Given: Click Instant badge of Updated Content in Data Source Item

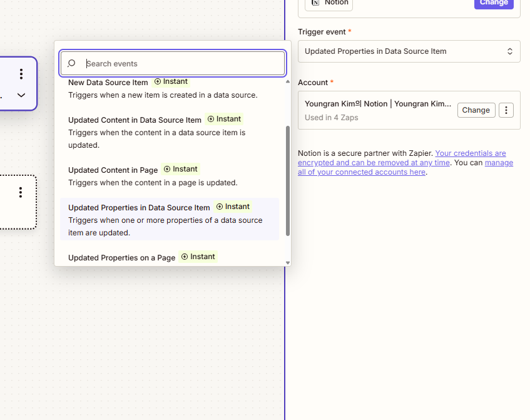Looking at the screenshot, I should (224, 119).
